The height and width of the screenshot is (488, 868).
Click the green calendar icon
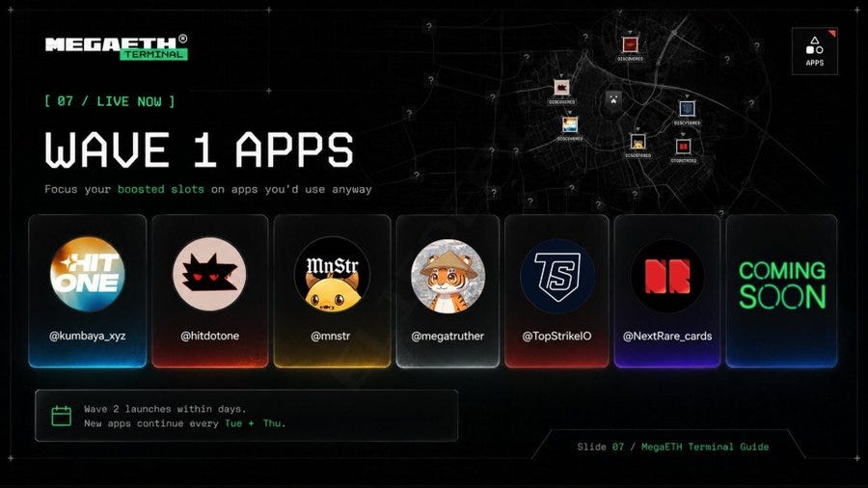click(x=62, y=416)
